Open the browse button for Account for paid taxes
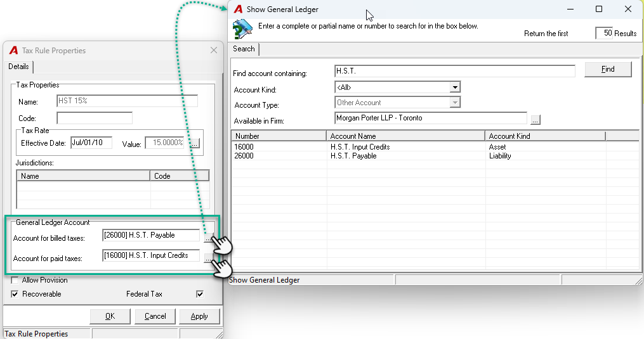 click(x=209, y=257)
